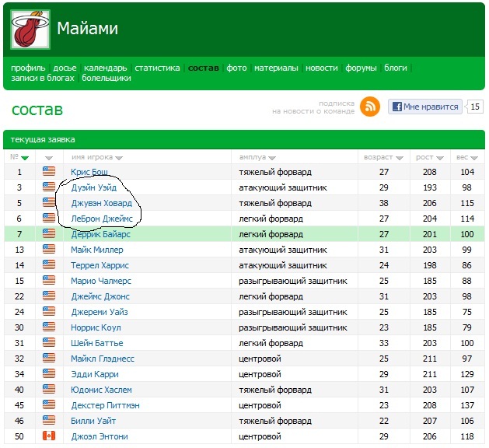Click the flag icon beside Майк Миллер
This screenshot has height=448, width=489.
[50, 250]
